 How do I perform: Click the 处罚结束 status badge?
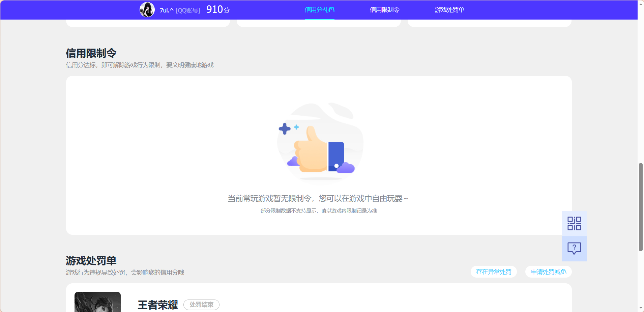pyautogui.click(x=201, y=305)
